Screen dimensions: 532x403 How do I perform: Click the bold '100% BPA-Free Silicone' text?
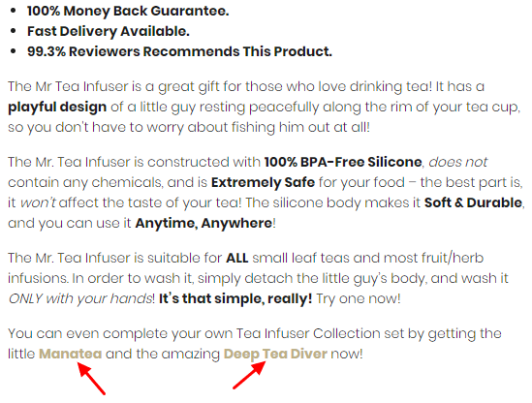[x=343, y=162]
